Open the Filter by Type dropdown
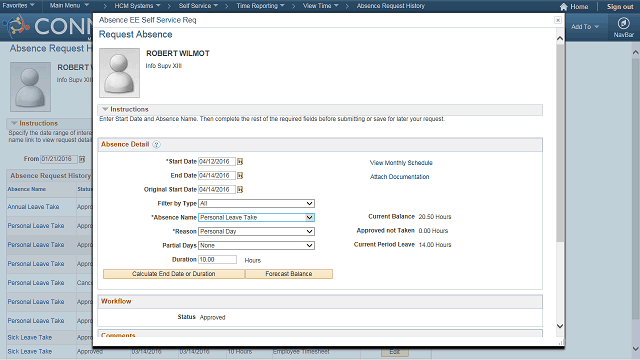 pos(256,203)
